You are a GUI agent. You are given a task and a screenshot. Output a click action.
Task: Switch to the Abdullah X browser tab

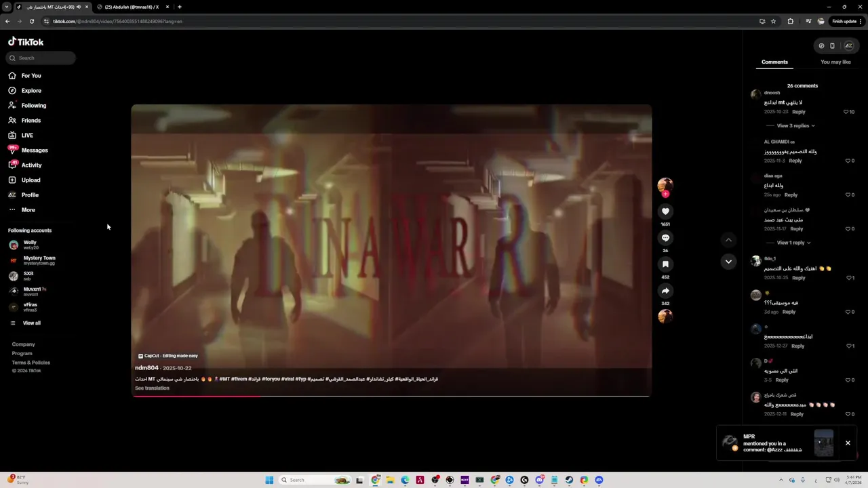133,7
